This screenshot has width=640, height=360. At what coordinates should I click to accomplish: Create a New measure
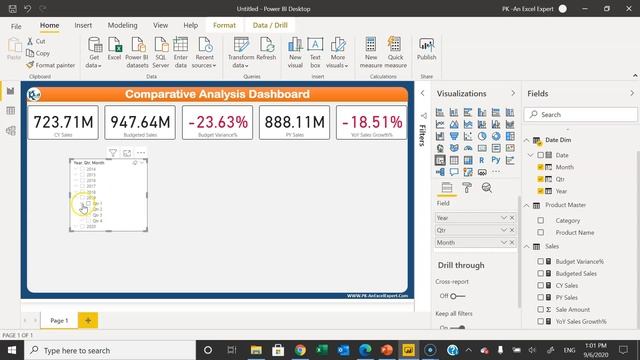(x=371, y=52)
